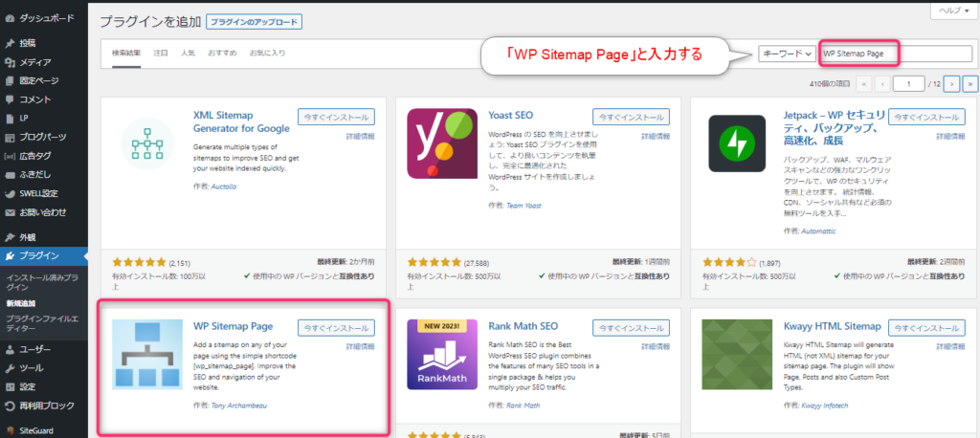The height and width of the screenshot is (438, 980).
Task: Click the Yoast SEO plugin logo
Action: 442,143
